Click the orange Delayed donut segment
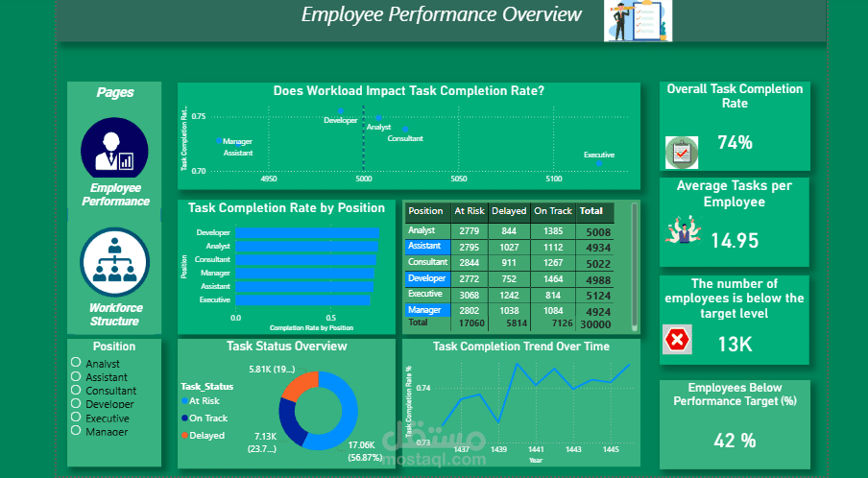The width and height of the screenshot is (868, 478). click(x=301, y=385)
